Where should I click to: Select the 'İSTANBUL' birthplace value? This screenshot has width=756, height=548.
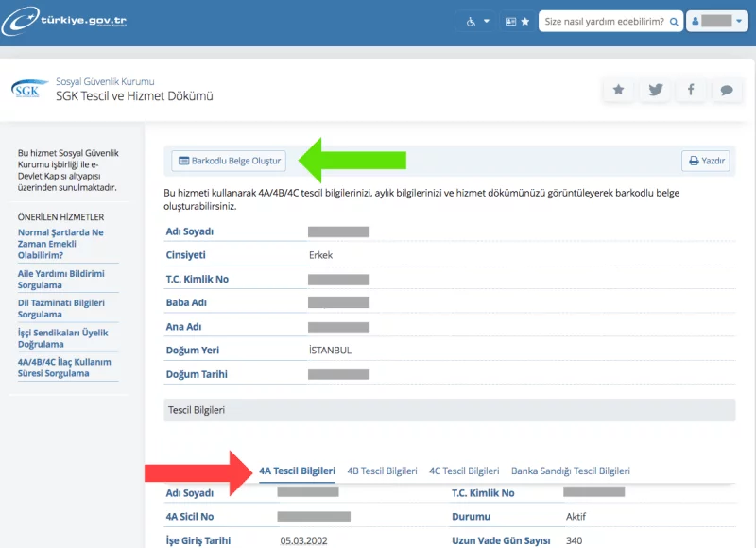pos(330,351)
